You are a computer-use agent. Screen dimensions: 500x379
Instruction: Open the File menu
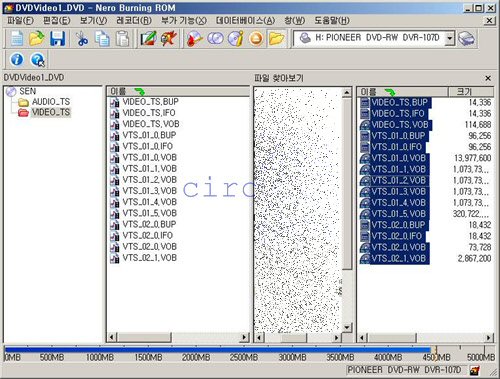[20, 21]
